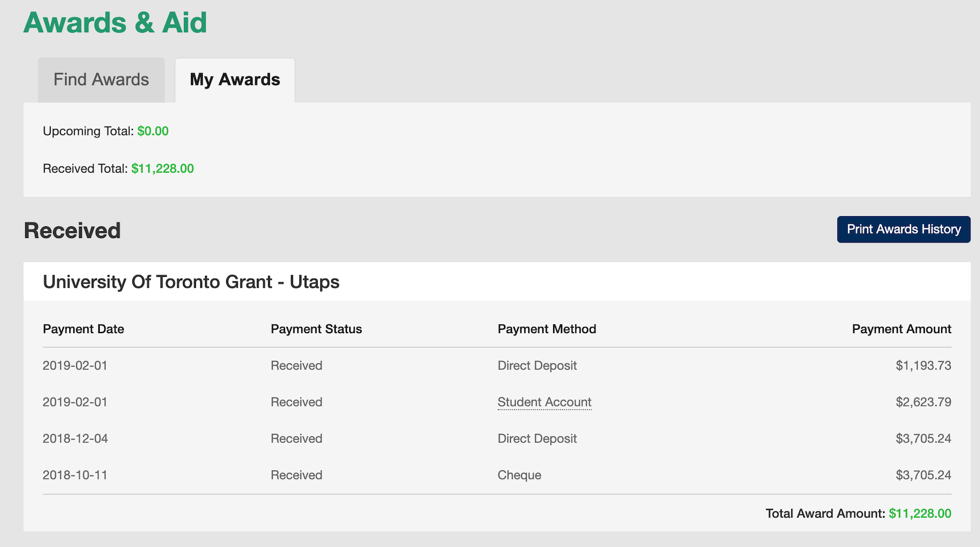Open the Student Account payment method link

point(544,402)
